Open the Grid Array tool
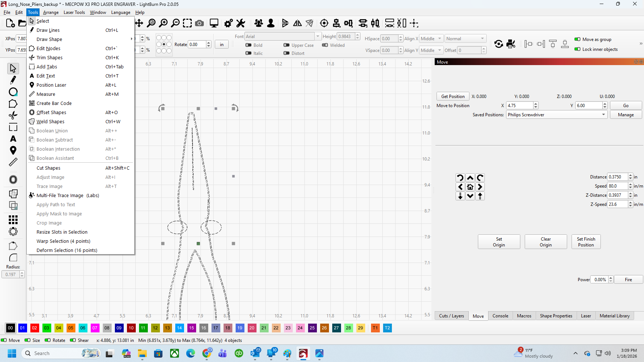Viewport: 644px width, 362px height. click(x=13, y=219)
